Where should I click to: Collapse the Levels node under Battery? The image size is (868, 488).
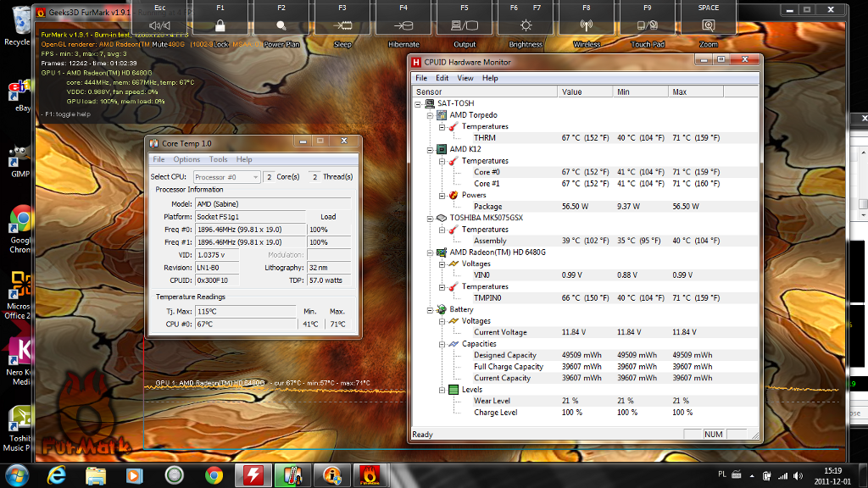[x=442, y=390]
